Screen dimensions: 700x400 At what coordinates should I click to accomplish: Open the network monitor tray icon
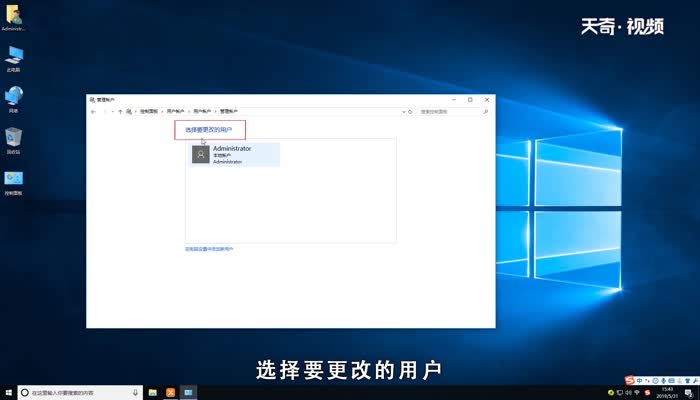point(620,393)
